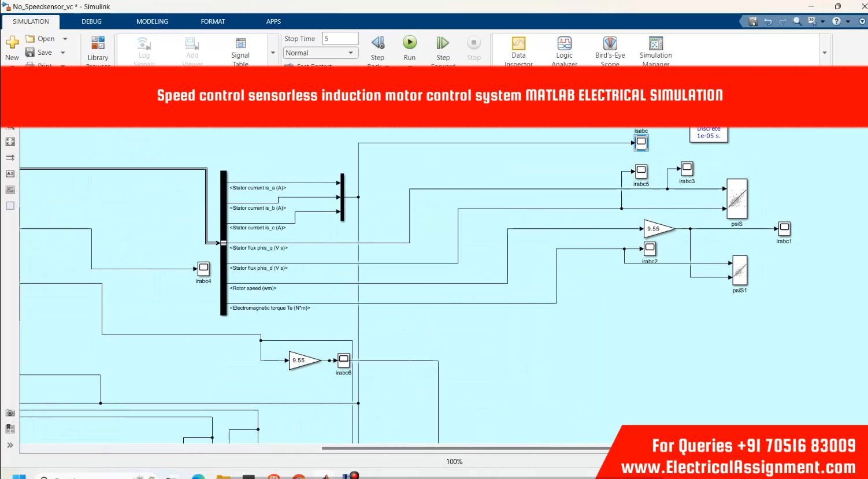
Task: Switch to the MODELING tab
Action: [152, 21]
